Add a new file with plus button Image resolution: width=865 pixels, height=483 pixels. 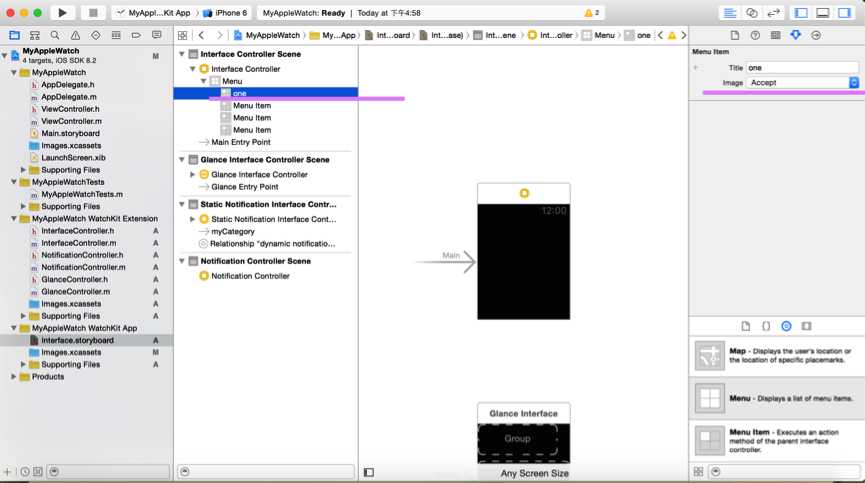(8, 472)
